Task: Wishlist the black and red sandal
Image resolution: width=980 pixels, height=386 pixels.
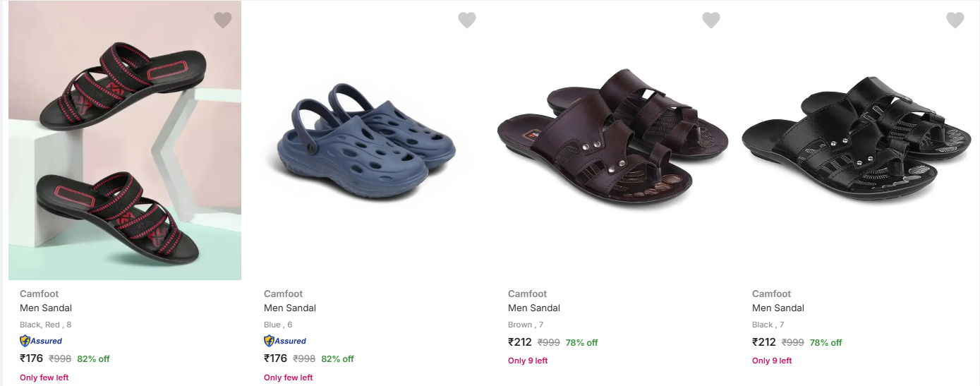Action: click(223, 20)
